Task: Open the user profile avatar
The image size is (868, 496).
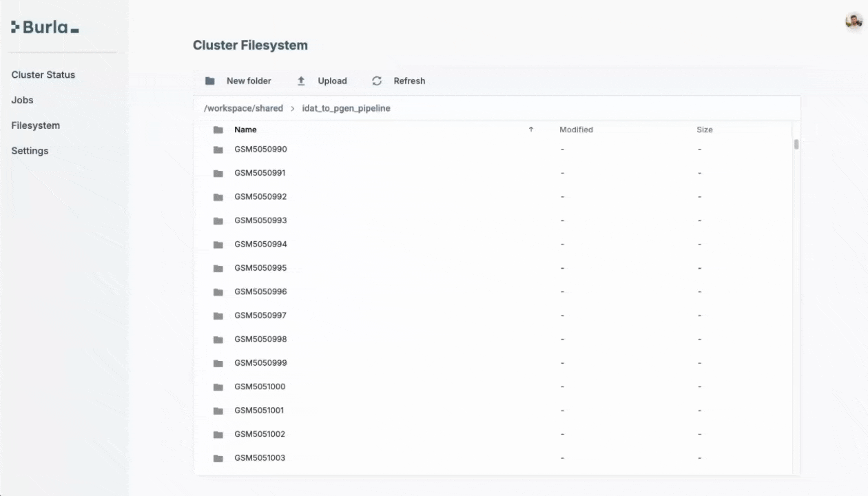Action: 854,21
